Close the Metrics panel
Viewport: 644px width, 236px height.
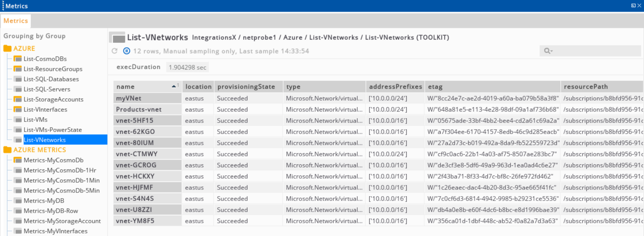(639, 5)
